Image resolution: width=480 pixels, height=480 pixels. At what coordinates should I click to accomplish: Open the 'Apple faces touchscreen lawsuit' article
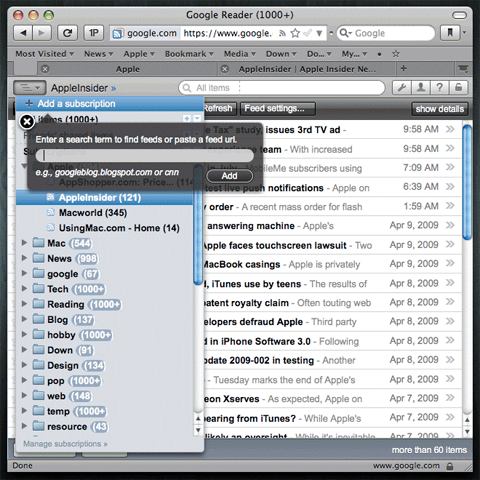tap(275, 245)
